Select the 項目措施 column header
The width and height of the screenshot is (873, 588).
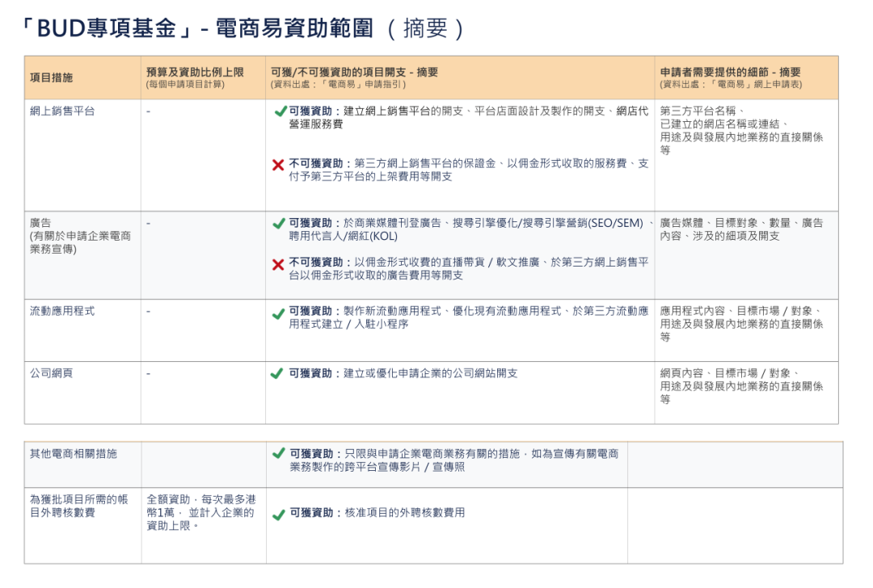[x=51, y=78]
